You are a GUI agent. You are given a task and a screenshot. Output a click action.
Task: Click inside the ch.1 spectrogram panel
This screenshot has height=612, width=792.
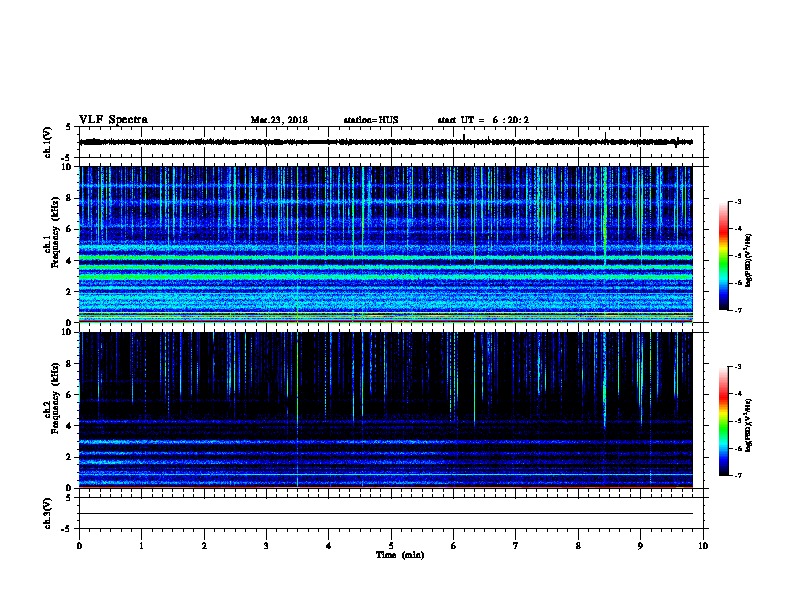click(385, 244)
